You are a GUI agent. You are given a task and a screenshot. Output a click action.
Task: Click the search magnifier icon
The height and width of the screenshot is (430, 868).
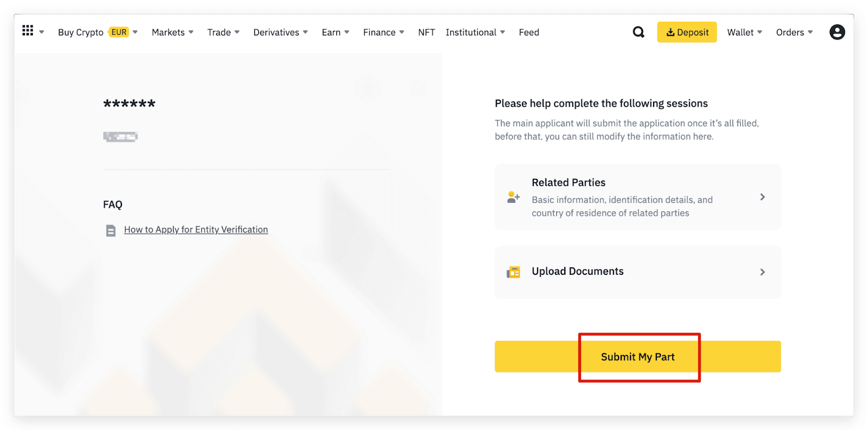639,33
